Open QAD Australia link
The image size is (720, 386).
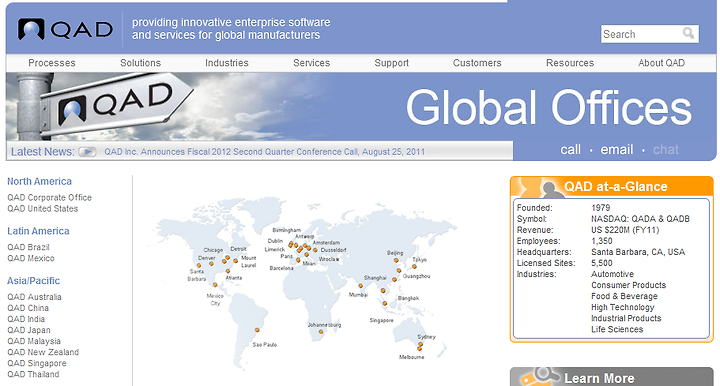[34, 297]
